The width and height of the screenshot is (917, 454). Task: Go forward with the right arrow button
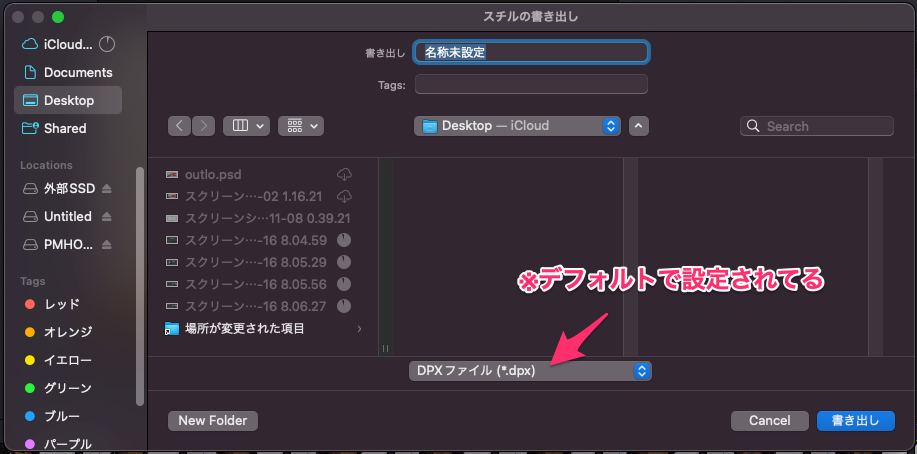click(x=204, y=126)
